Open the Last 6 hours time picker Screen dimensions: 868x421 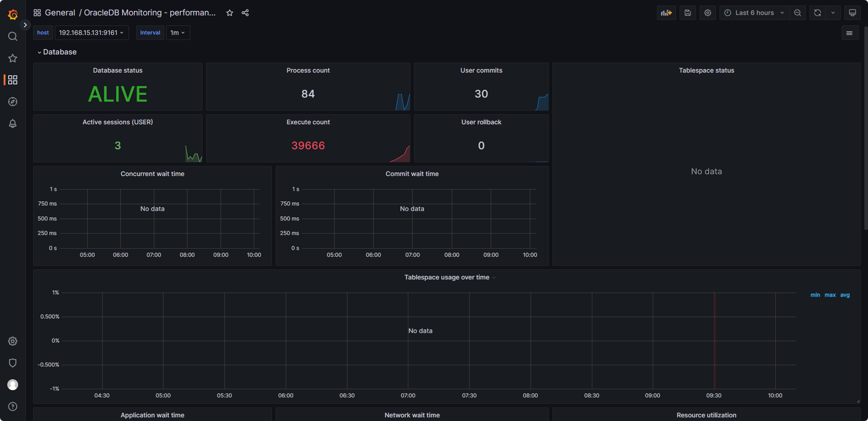[x=754, y=13]
